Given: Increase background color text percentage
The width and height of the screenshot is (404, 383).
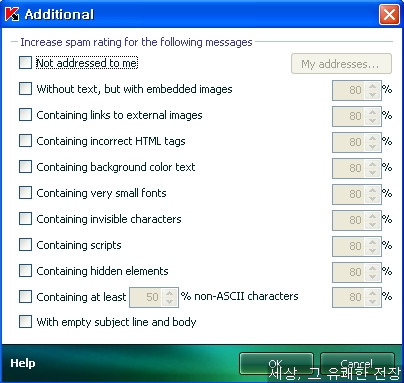Looking at the screenshot, I should [x=372, y=164].
